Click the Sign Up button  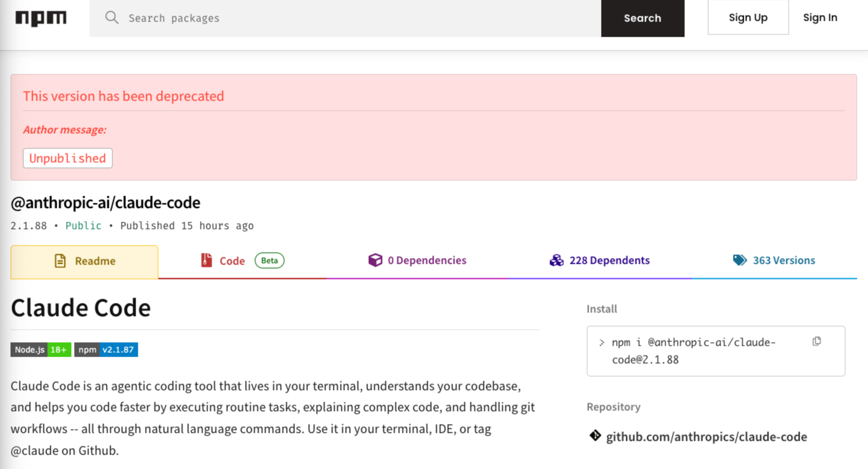point(748,17)
